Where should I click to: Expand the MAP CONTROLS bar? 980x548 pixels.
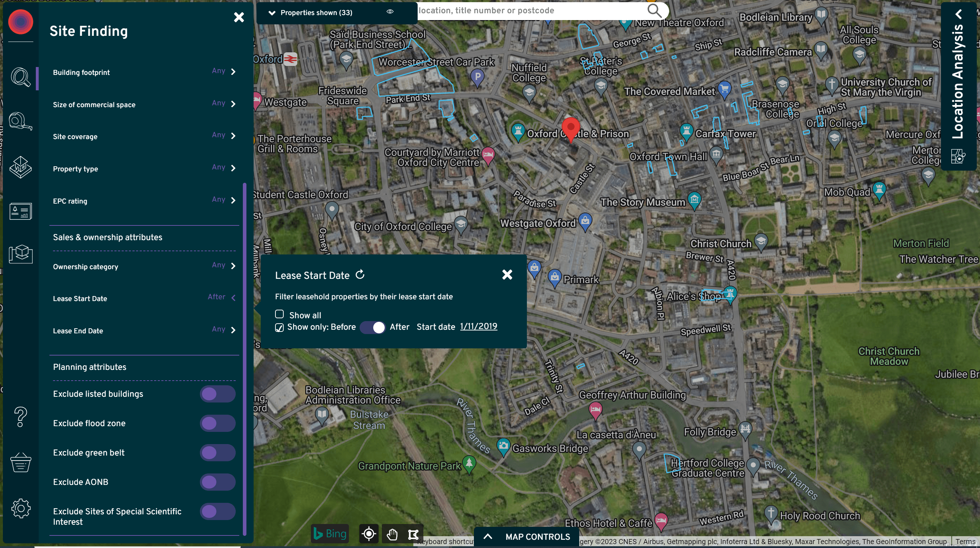(x=527, y=537)
